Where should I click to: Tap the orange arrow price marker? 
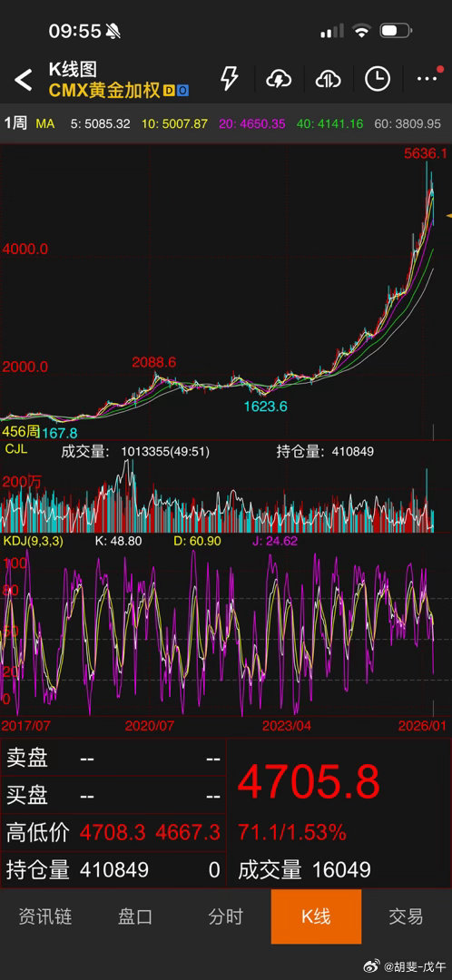point(448,216)
